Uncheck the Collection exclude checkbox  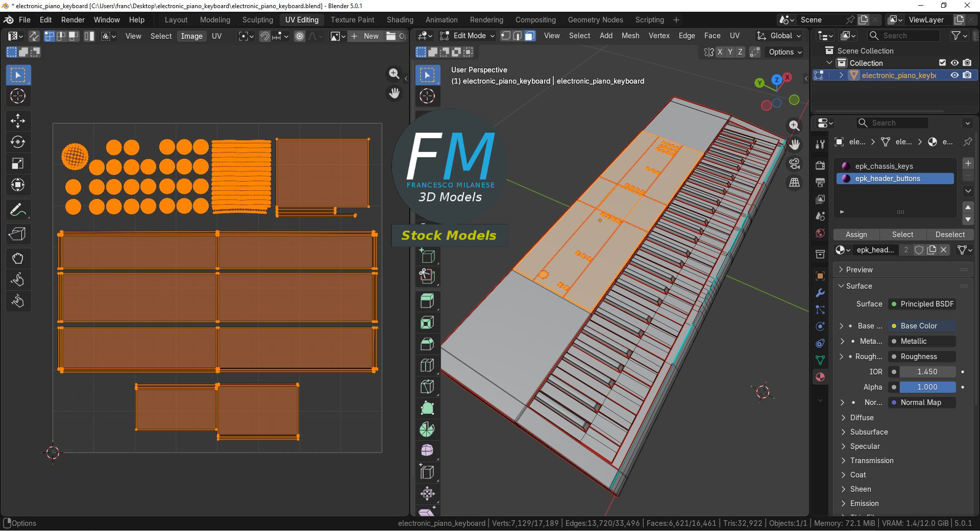pyautogui.click(x=942, y=63)
